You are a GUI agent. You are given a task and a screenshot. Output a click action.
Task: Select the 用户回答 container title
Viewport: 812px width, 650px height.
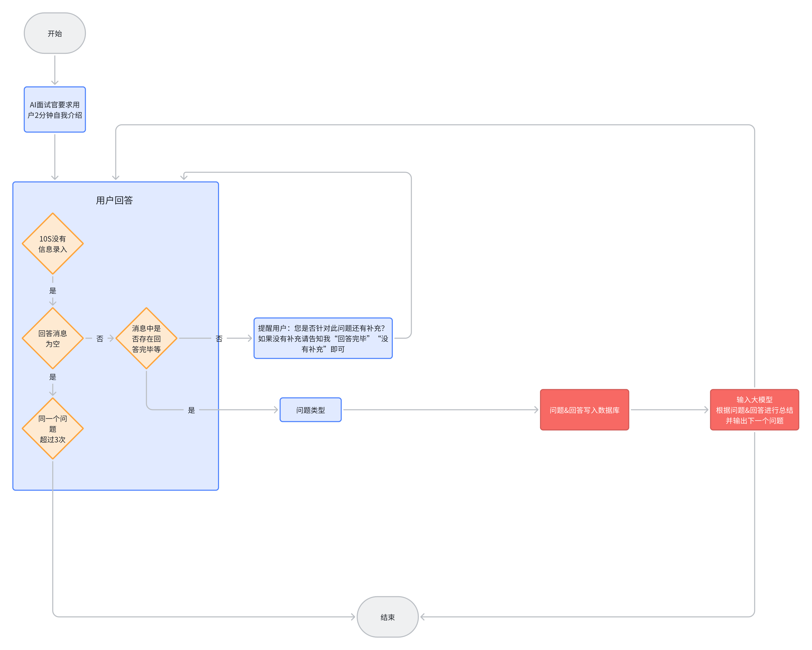pos(114,201)
